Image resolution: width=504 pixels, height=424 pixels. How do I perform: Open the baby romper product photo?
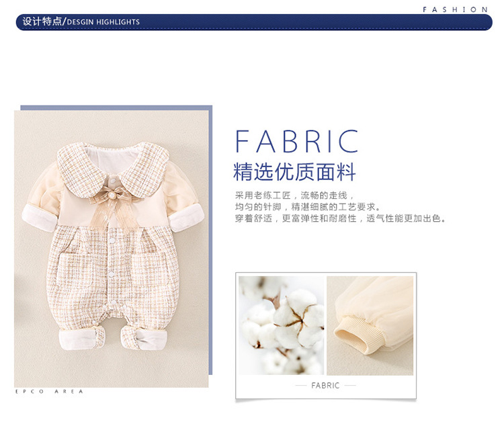pos(113,248)
